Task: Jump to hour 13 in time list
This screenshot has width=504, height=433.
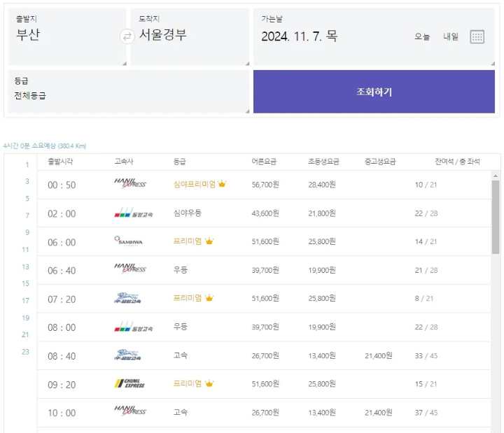Action: pyautogui.click(x=26, y=267)
